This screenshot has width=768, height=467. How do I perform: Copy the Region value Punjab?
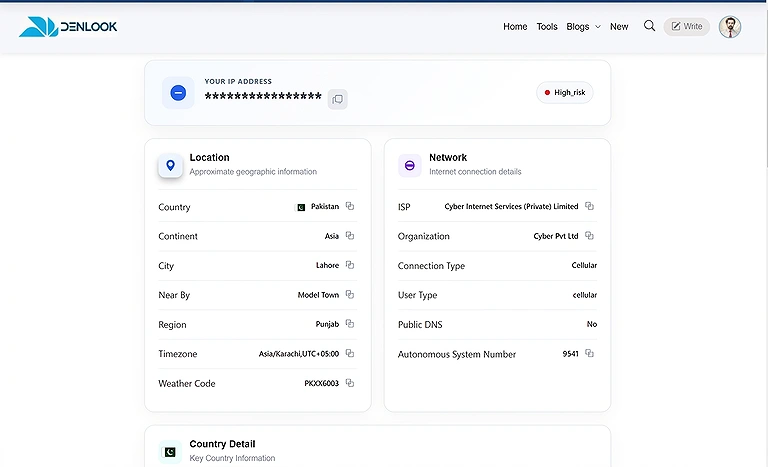click(350, 323)
